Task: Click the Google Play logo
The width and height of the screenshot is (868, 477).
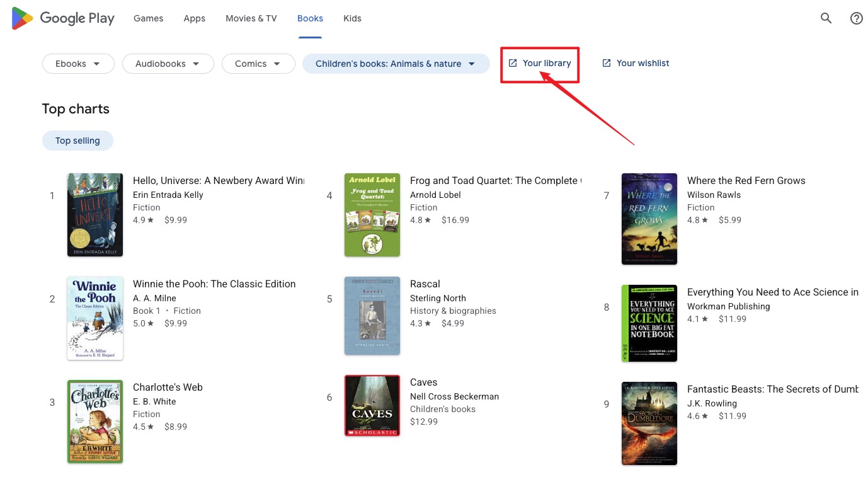Action: coord(63,18)
